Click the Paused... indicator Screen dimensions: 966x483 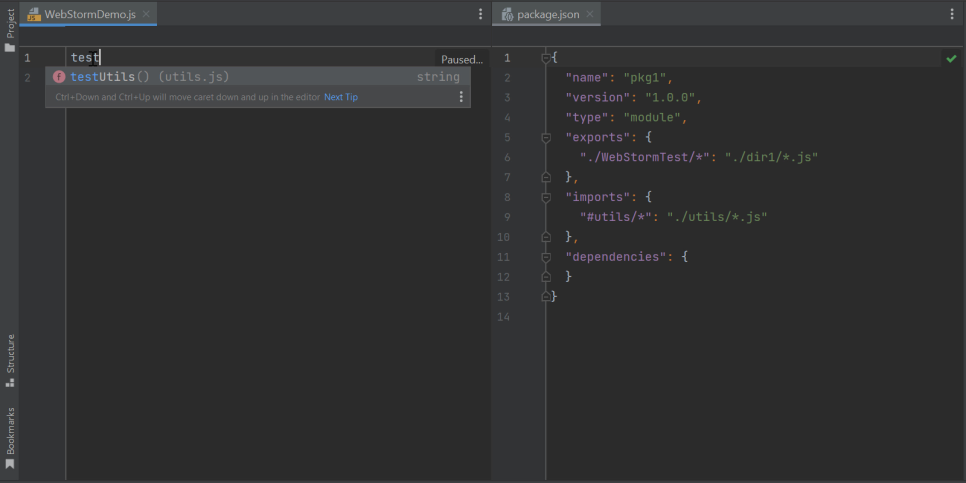point(461,60)
